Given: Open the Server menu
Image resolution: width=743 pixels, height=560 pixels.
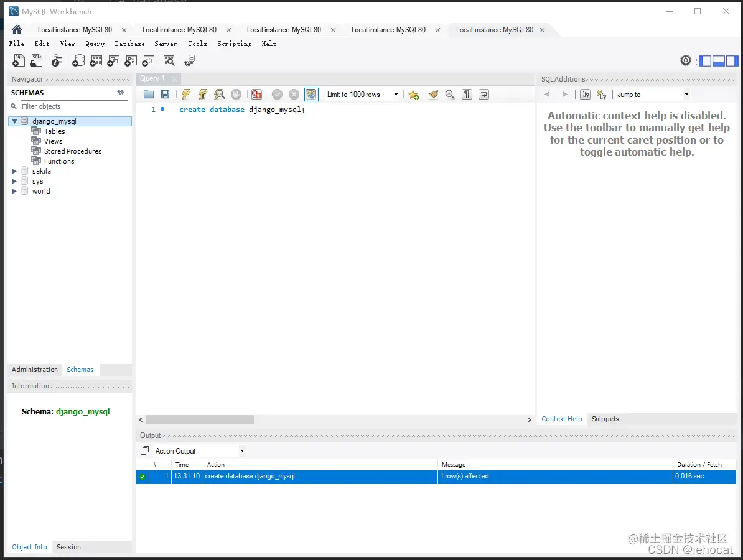Looking at the screenshot, I should tap(166, 44).
